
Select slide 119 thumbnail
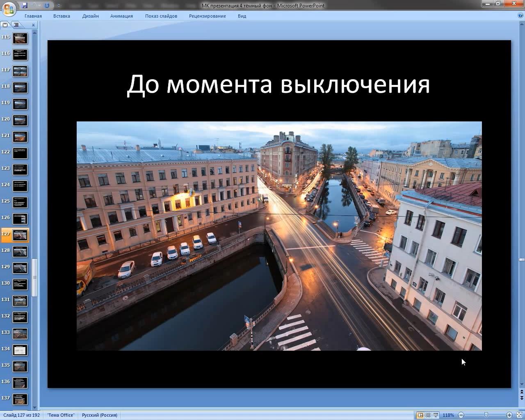pyautogui.click(x=20, y=104)
